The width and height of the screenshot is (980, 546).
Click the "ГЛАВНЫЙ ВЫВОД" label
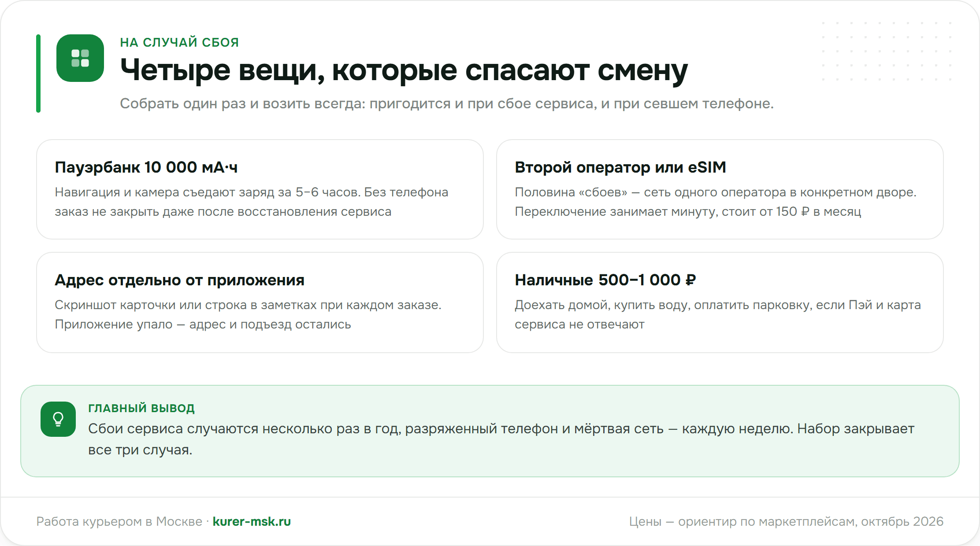(x=141, y=408)
